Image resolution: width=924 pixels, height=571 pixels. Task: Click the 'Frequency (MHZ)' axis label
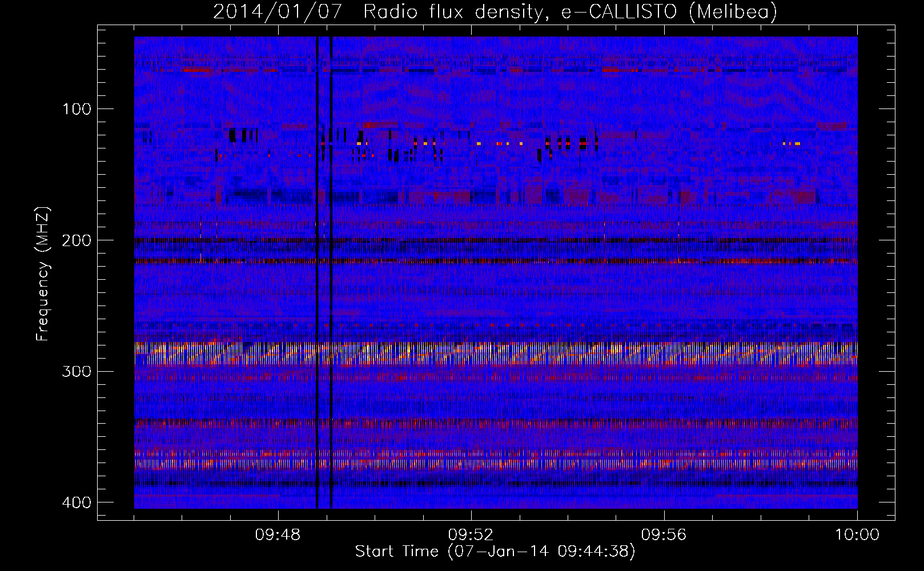point(43,274)
